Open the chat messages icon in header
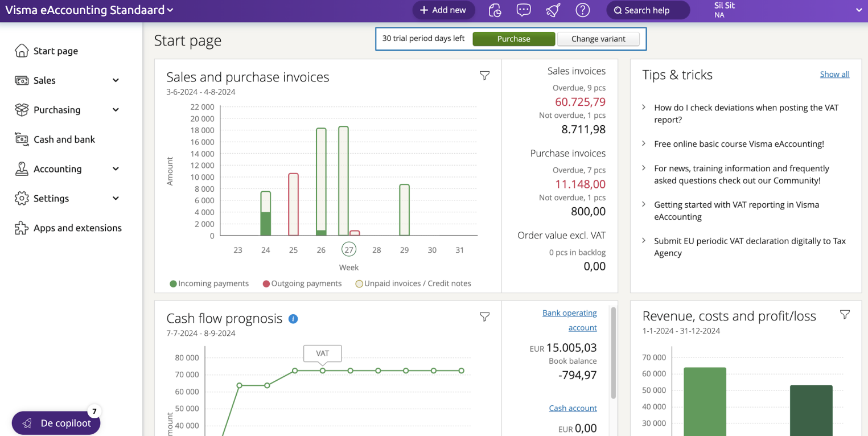The height and width of the screenshot is (436, 868). click(x=524, y=10)
